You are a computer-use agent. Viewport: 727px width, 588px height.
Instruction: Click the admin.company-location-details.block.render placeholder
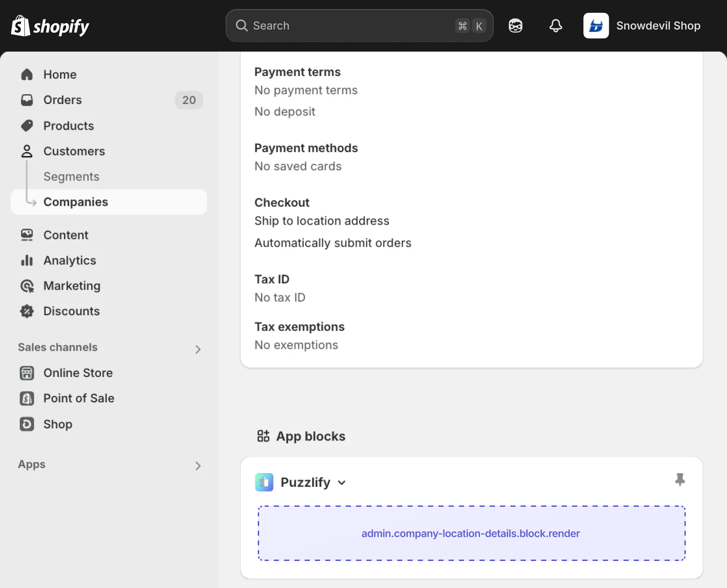(471, 533)
